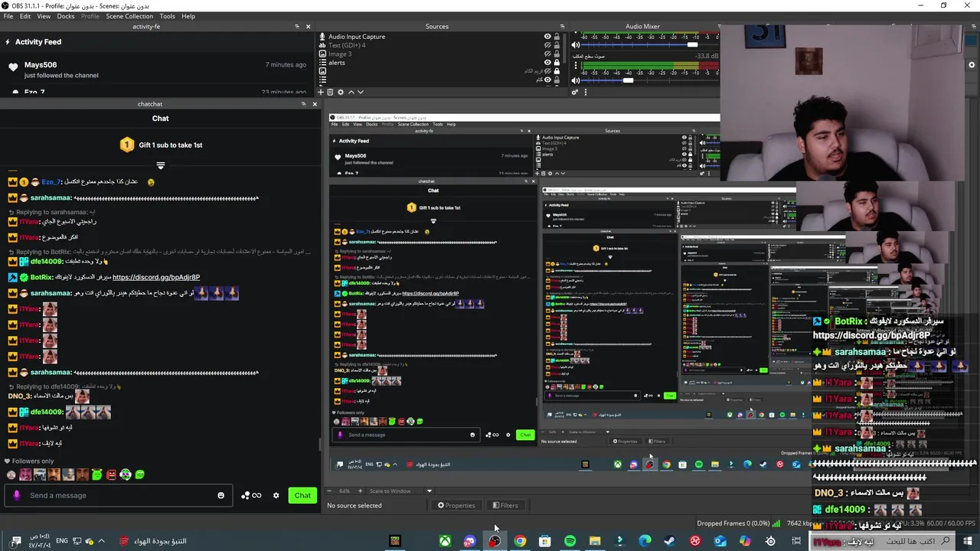Click the heart icon beside Mays506
Viewport: 980px width, 551px height.
[x=13, y=67]
